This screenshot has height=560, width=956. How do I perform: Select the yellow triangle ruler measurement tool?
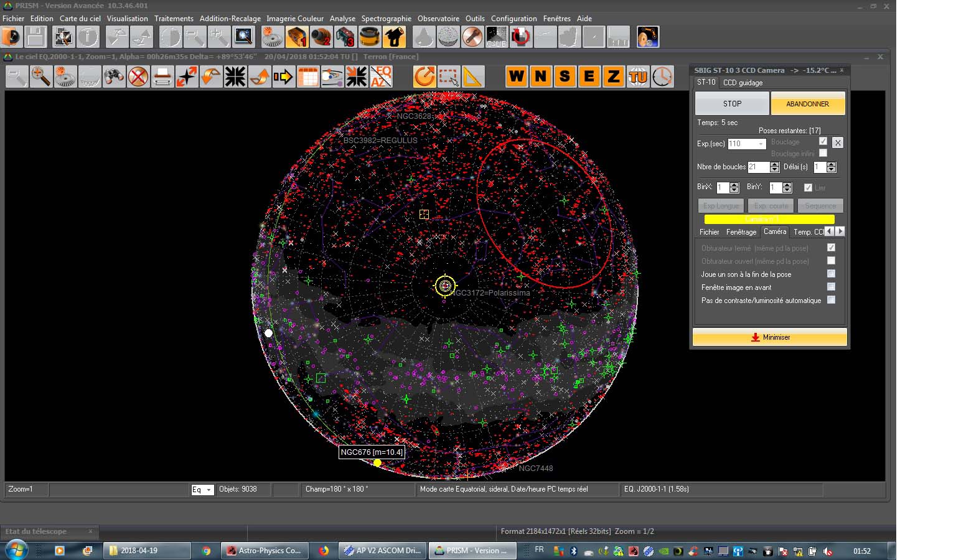click(472, 77)
